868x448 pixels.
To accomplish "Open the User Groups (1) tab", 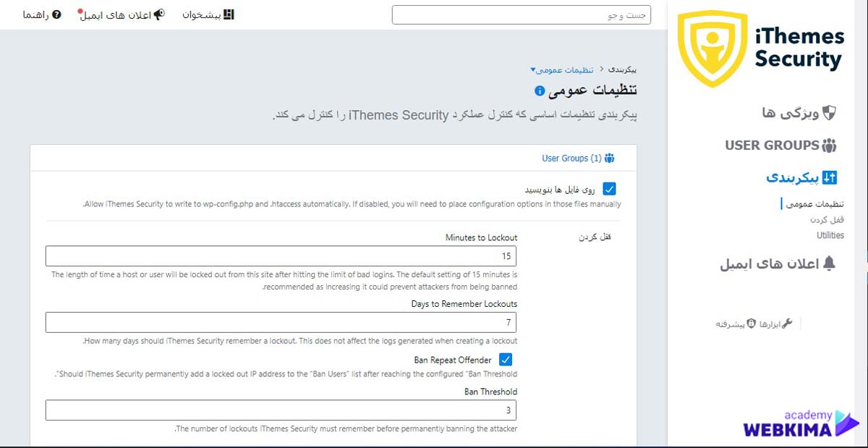I will [578, 158].
